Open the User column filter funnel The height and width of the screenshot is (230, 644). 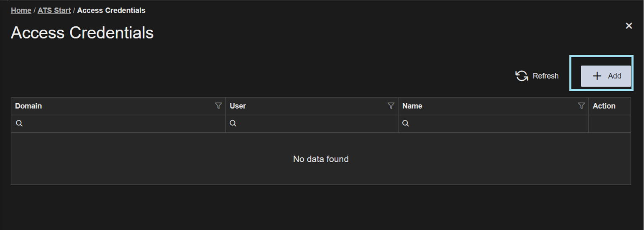pos(391,106)
